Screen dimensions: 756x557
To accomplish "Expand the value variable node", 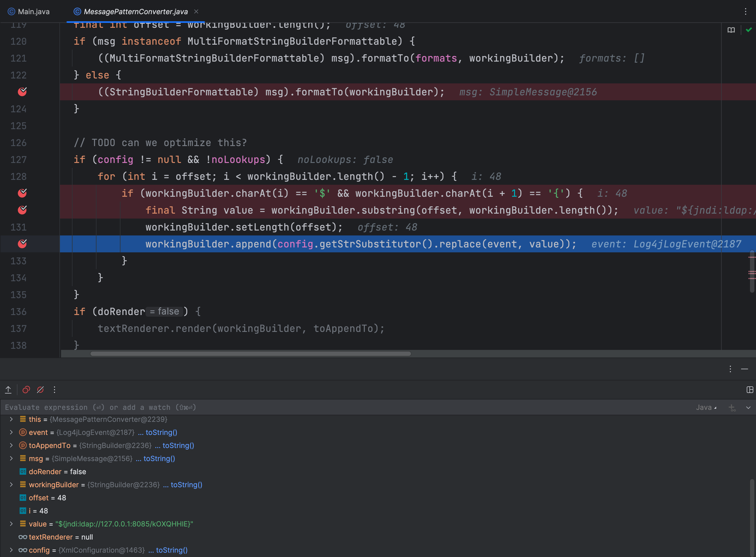I will click(x=11, y=524).
